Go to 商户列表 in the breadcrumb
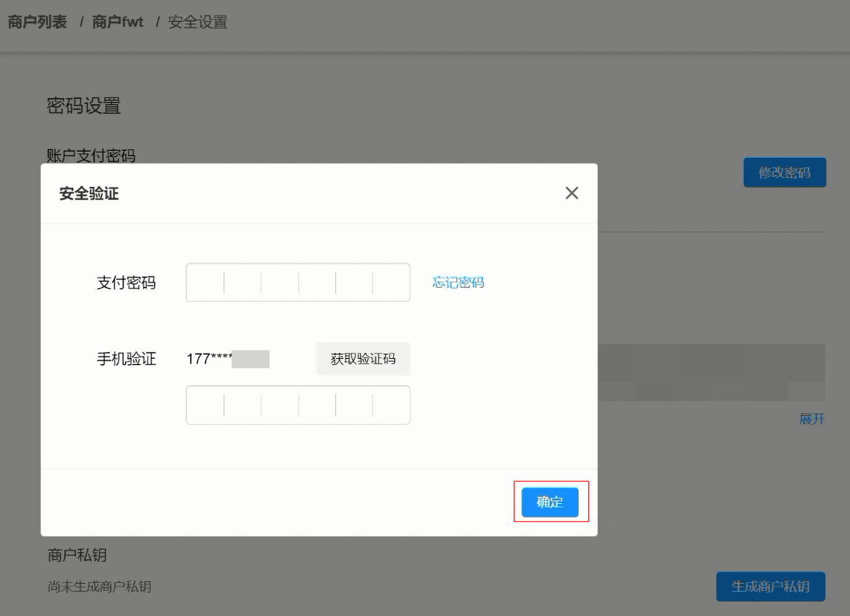Screen dimensions: 850x616 coord(37,22)
